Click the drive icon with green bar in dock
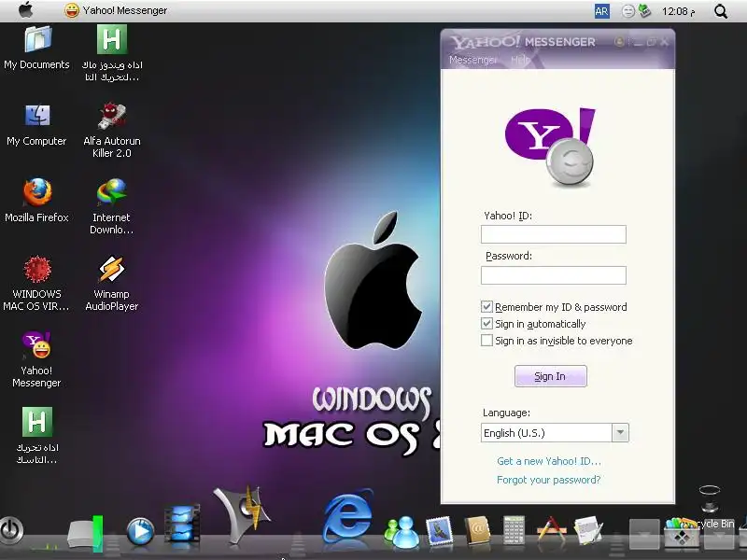This screenshot has width=747, height=560. pos(85,533)
